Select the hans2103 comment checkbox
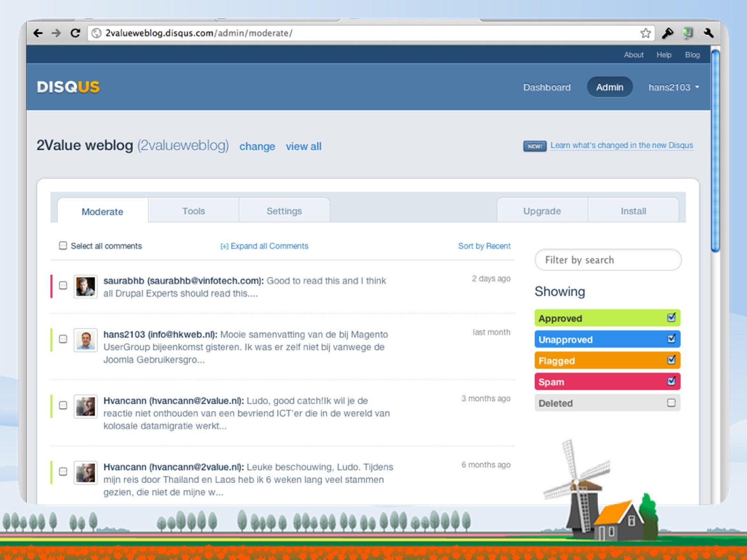This screenshot has height=560, width=747. tap(63, 339)
